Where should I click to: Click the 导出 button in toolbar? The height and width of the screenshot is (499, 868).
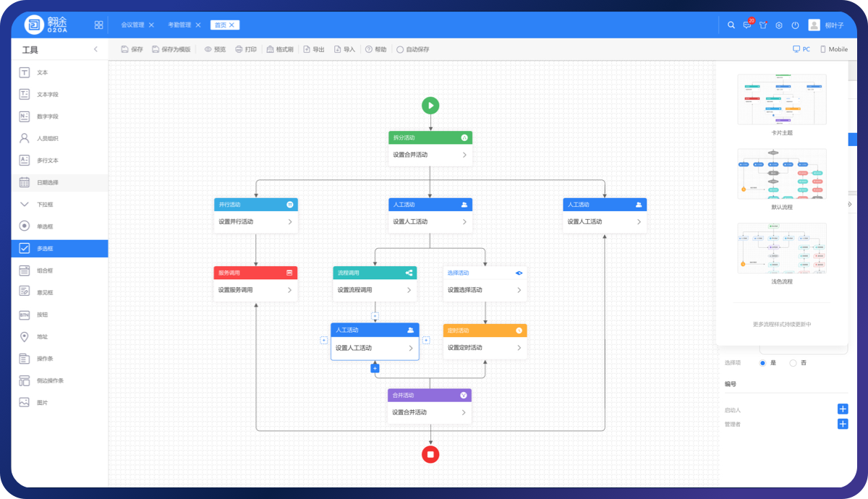point(314,50)
